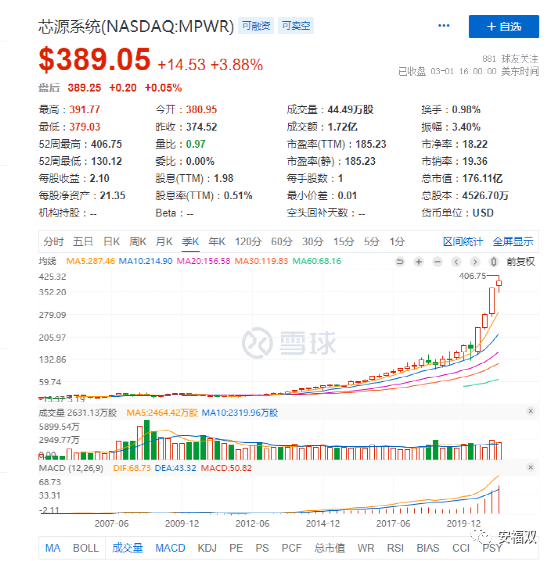Close the MACD indicator panel
Screen dimensions: 554x561
(531, 467)
